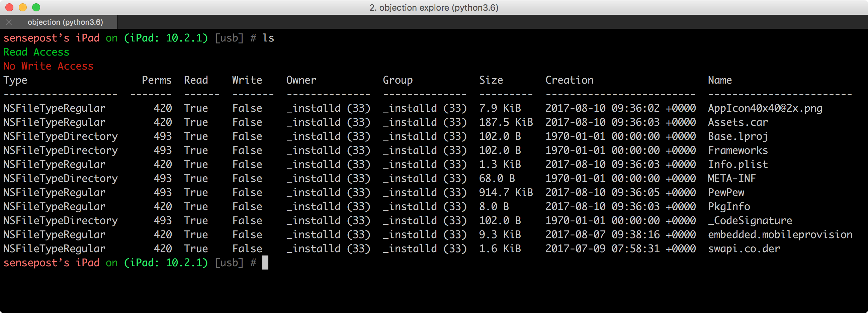Click the top prompt '(iPad: 10.2.1)' text

tap(166, 38)
